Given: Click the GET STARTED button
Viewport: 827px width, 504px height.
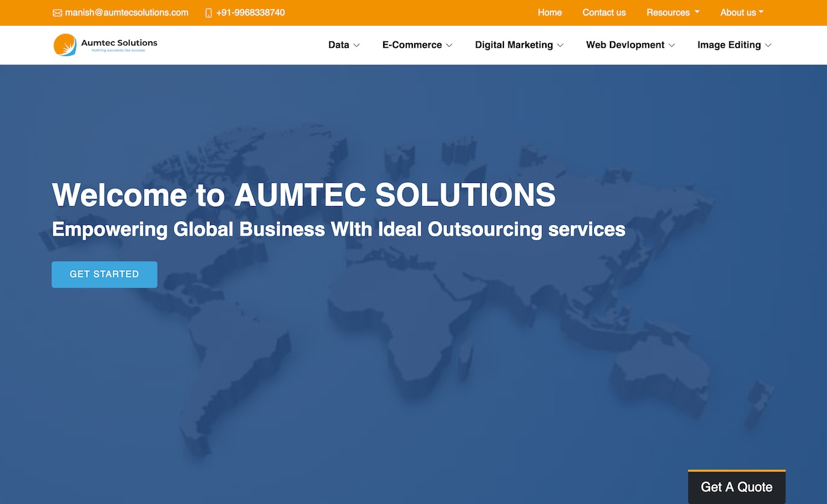Looking at the screenshot, I should pos(105,275).
